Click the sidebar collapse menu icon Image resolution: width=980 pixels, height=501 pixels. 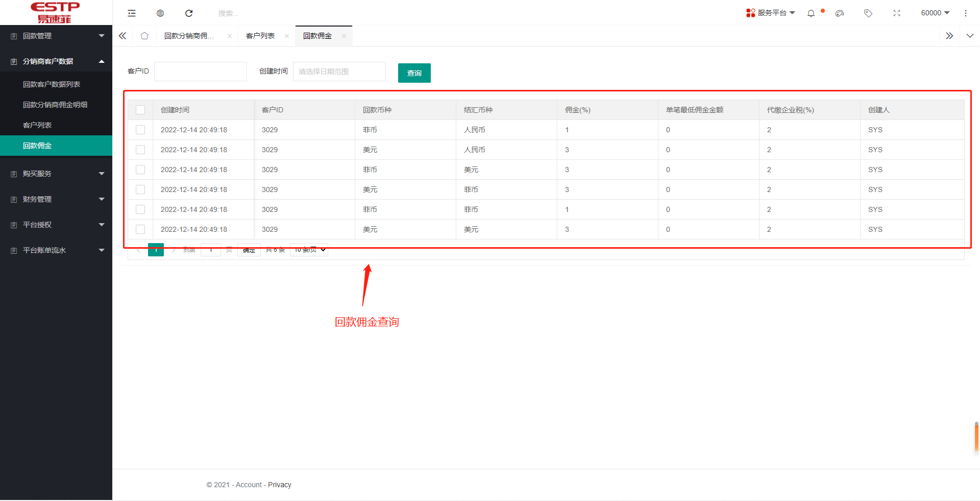[x=132, y=13]
